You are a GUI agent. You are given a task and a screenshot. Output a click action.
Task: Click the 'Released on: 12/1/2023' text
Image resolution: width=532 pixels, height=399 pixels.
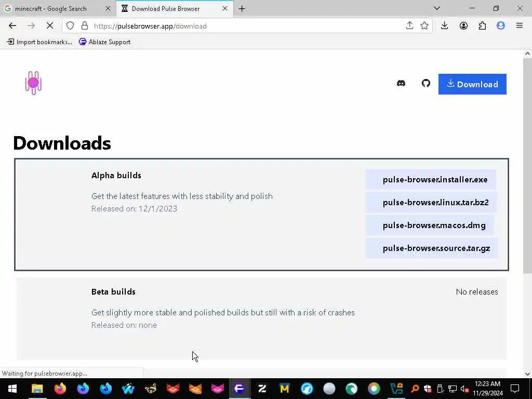[x=134, y=209]
